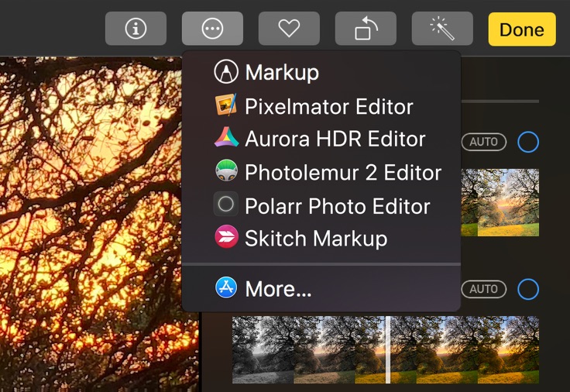Image resolution: width=570 pixels, height=392 pixels.
Task: Toggle the lower blue circle adjustment indicator
Action: point(528,289)
